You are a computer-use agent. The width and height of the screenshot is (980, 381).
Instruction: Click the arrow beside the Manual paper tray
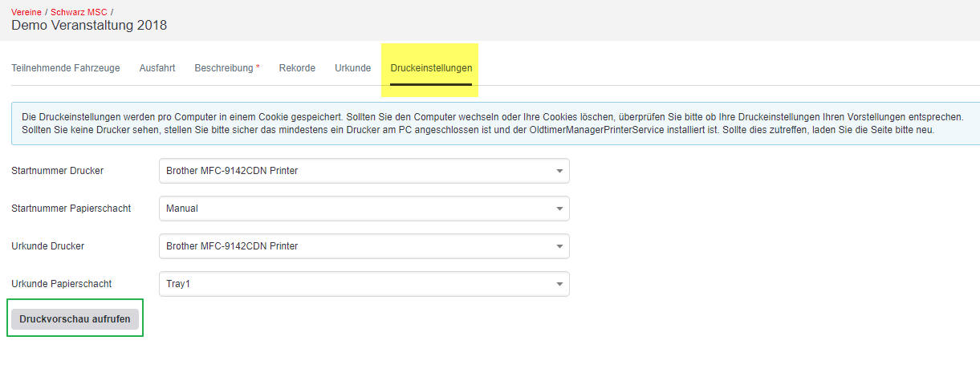[559, 209]
